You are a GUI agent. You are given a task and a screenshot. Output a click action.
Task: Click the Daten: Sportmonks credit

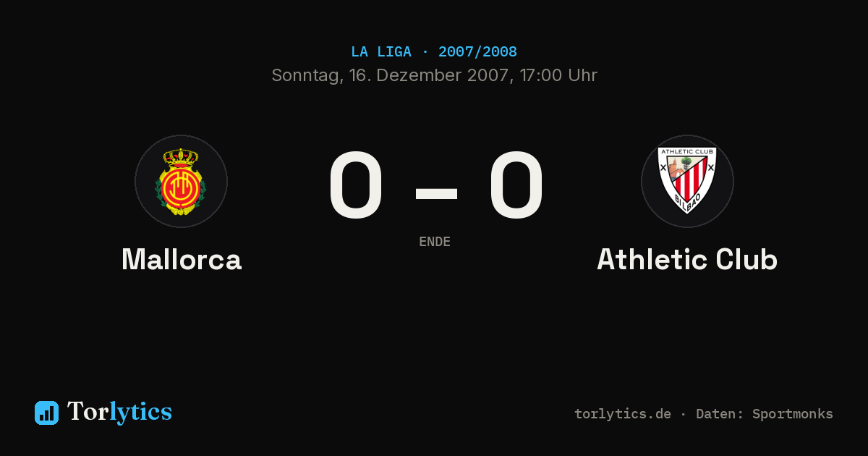click(x=765, y=414)
